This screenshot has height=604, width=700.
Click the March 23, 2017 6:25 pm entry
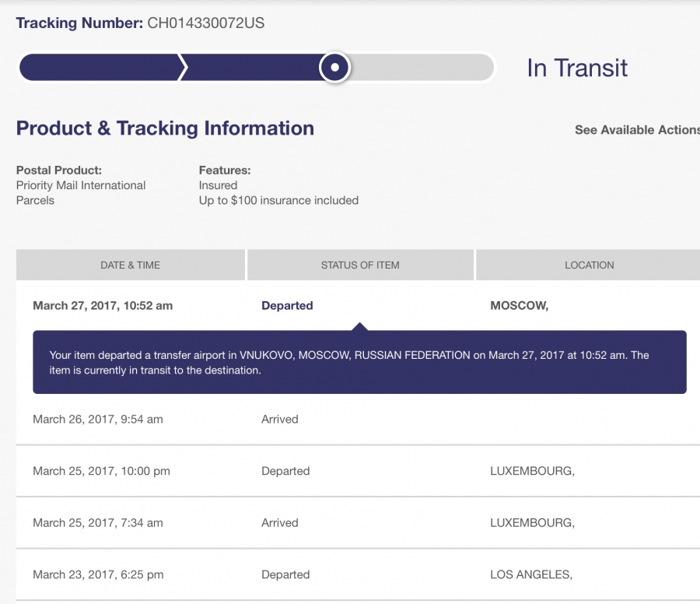pyautogui.click(x=358, y=574)
